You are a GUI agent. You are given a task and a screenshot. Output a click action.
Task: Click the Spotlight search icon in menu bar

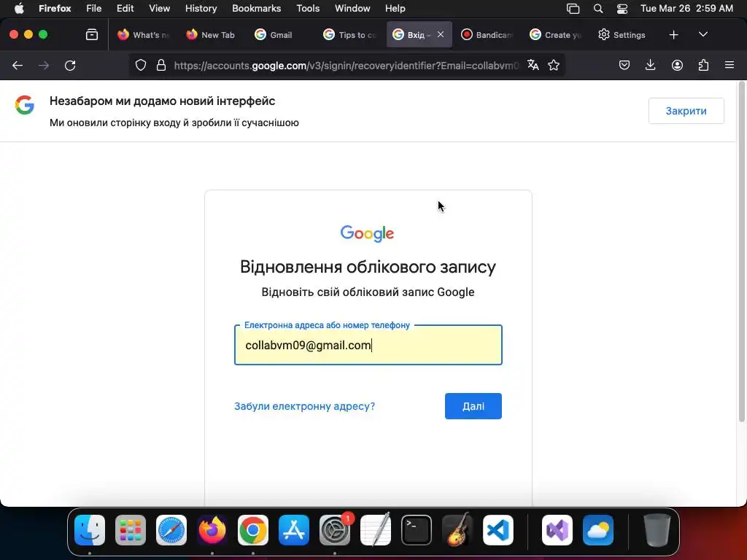(x=598, y=8)
